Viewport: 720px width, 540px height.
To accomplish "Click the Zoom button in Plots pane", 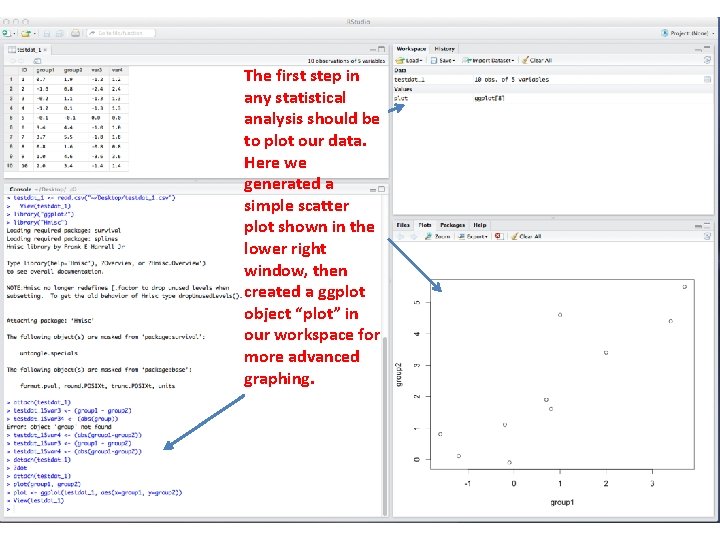I will (x=438, y=236).
